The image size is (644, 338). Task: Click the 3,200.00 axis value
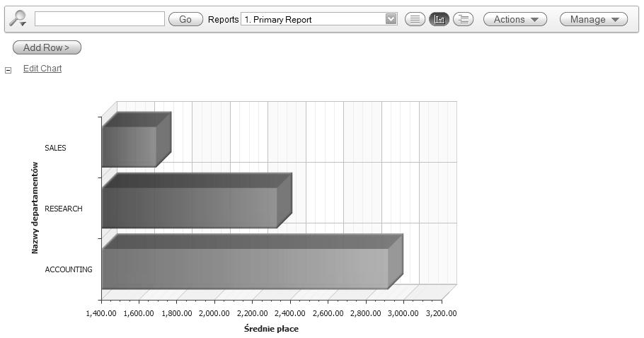click(x=441, y=313)
